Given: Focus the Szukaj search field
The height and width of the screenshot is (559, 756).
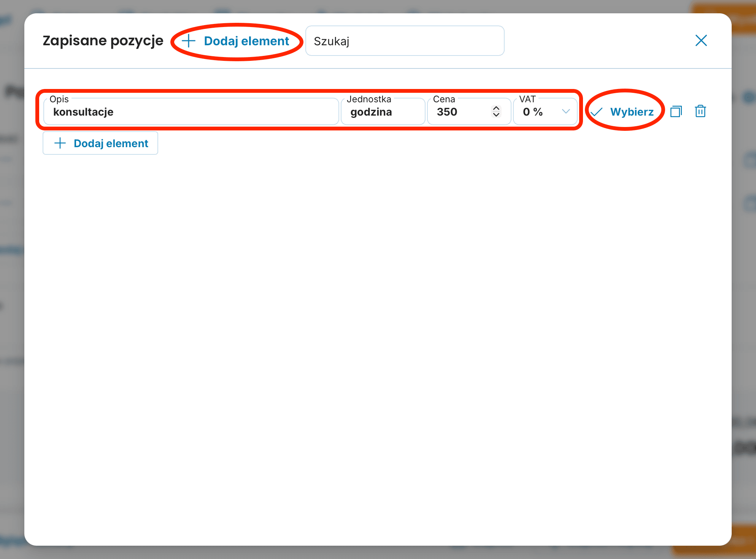Looking at the screenshot, I should 405,41.
